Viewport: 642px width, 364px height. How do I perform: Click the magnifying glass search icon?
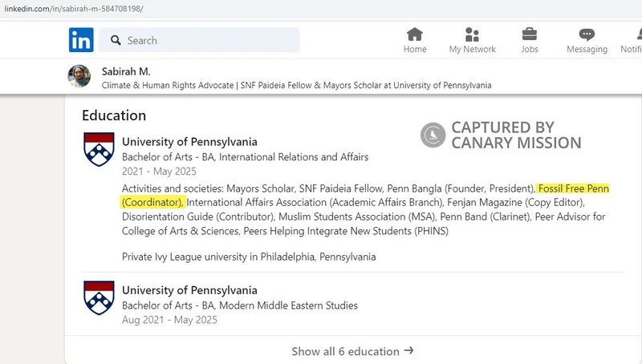click(116, 40)
